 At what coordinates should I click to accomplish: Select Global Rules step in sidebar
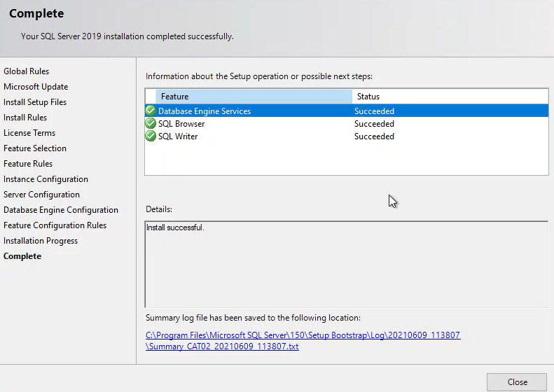(x=26, y=71)
